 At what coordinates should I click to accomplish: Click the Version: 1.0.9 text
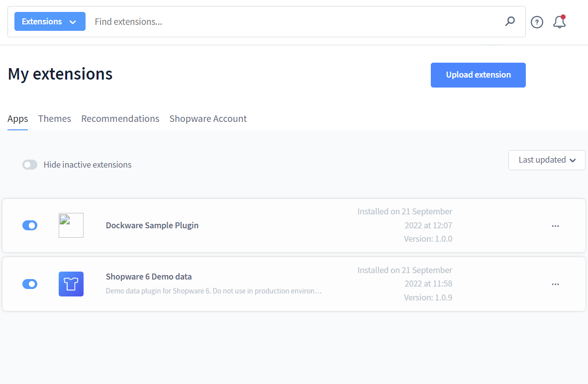coord(428,297)
